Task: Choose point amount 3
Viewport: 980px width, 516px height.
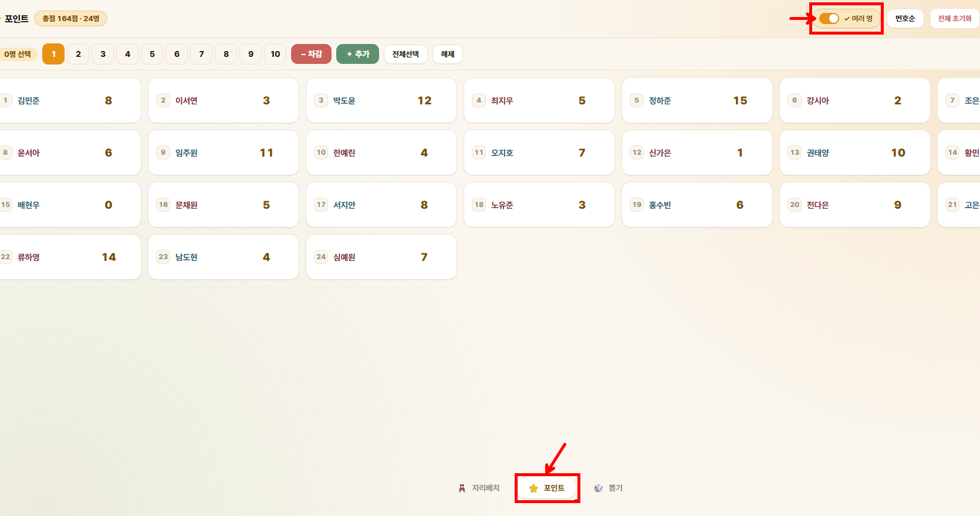Action: pyautogui.click(x=103, y=54)
